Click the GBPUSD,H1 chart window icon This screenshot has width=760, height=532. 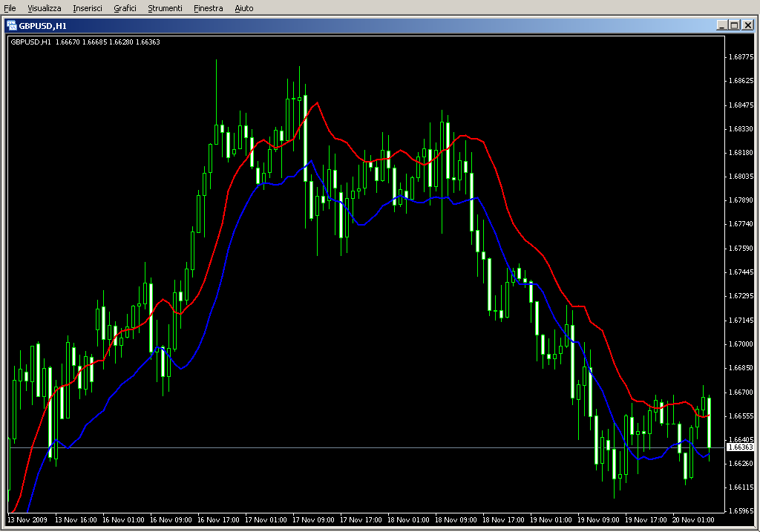(x=12, y=26)
